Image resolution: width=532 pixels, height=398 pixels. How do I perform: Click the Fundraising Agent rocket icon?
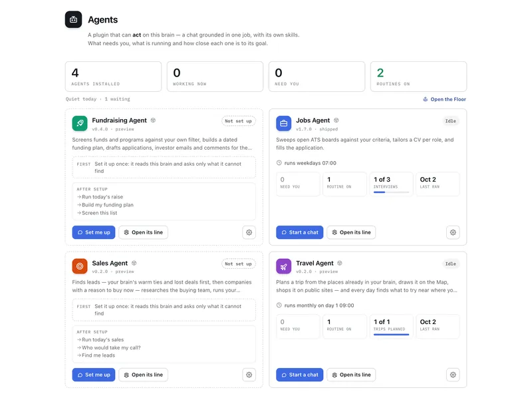80,123
